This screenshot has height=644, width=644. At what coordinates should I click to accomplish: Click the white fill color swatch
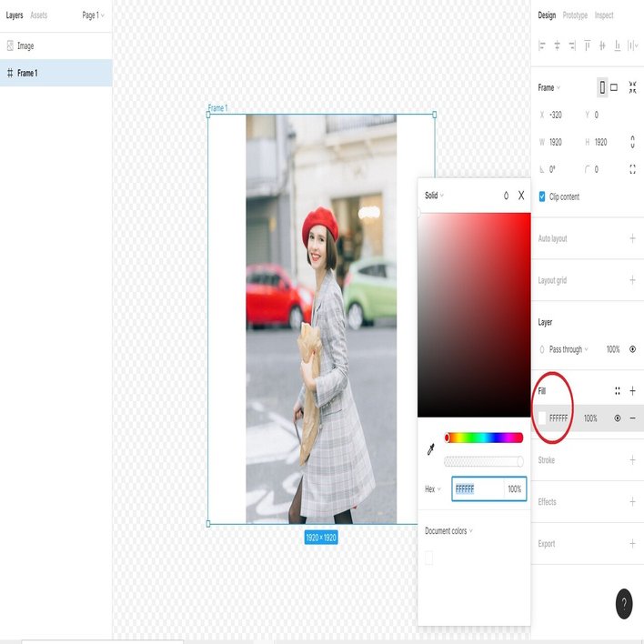(542, 418)
